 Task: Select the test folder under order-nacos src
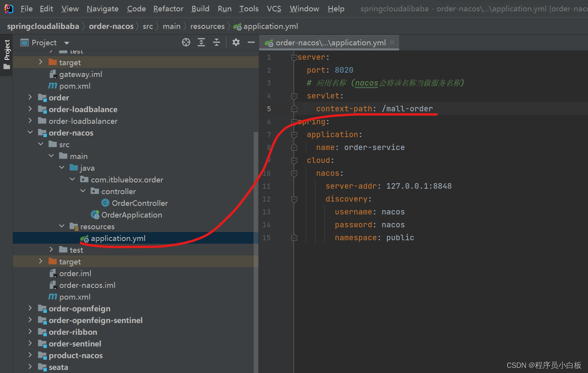76,250
